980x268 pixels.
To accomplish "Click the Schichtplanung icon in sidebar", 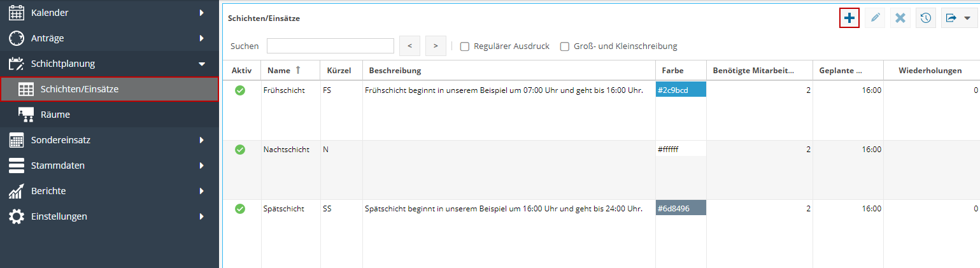I will tap(17, 64).
